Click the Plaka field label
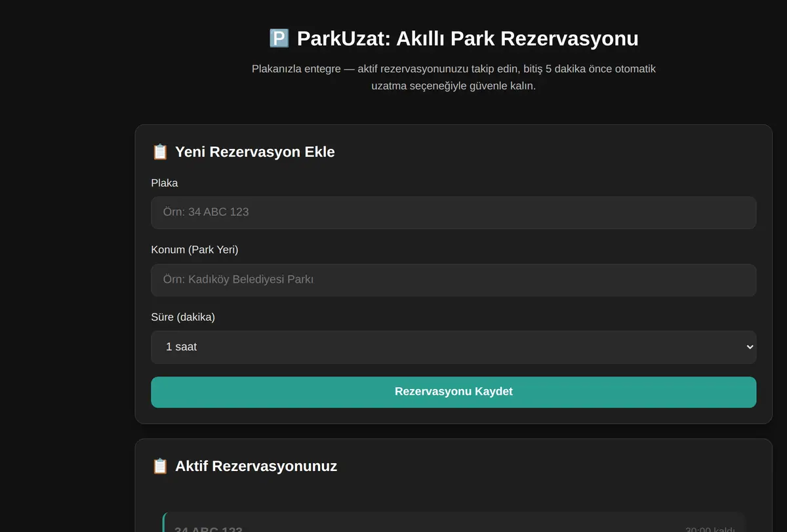 [x=165, y=183]
